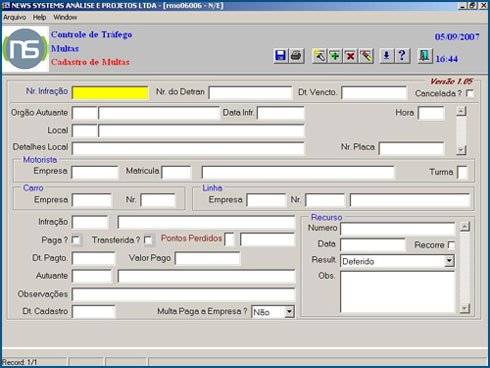The height and width of the screenshot is (368, 490).
Task: Toggle the Transferida ? checkbox
Action: coord(148,240)
